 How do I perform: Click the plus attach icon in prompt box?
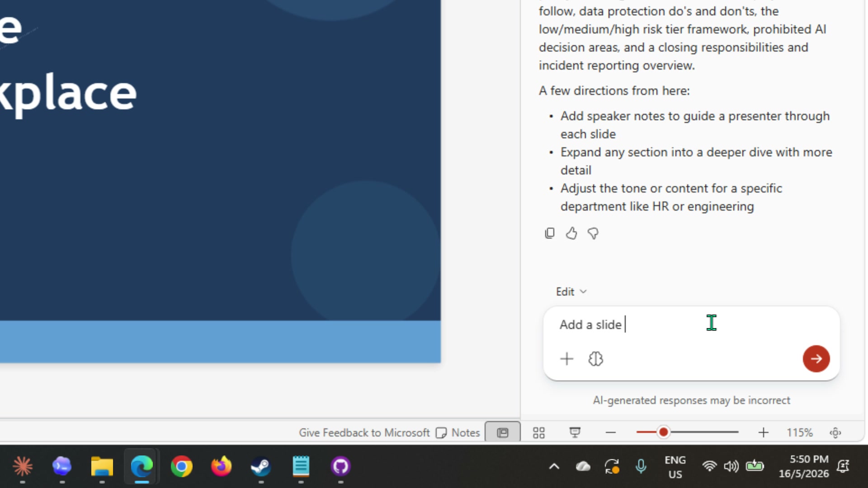[x=566, y=359]
